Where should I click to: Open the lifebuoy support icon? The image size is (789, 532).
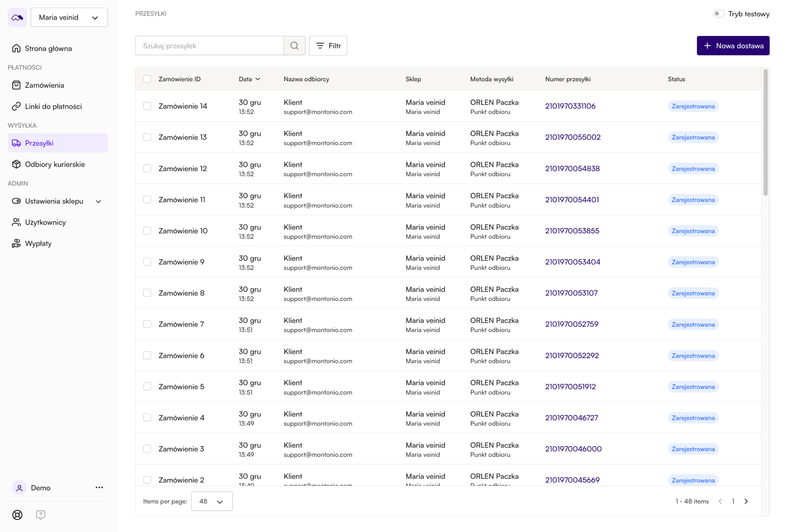click(17, 515)
